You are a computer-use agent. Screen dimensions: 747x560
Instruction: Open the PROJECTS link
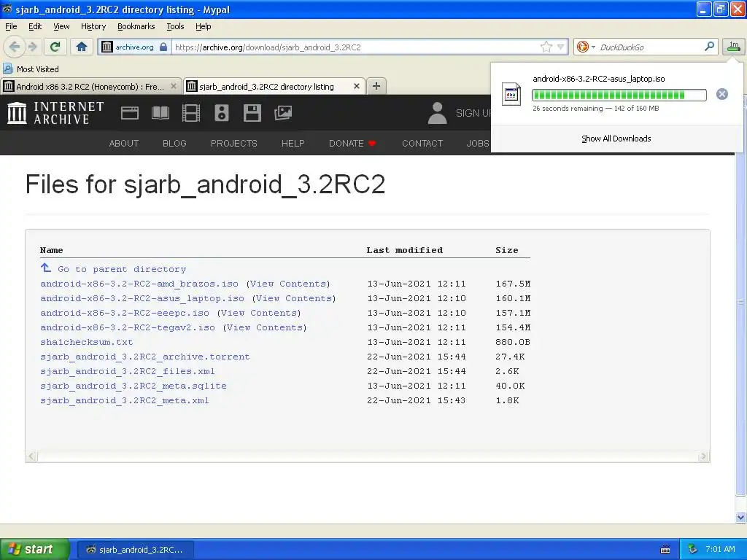[x=234, y=144]
